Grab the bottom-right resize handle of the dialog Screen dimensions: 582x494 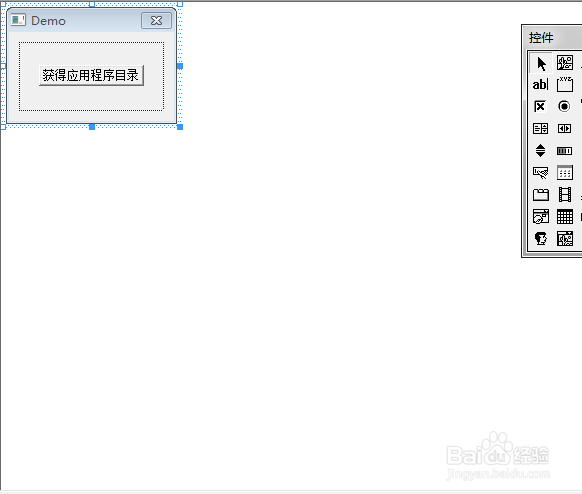(x=180, y=127)
